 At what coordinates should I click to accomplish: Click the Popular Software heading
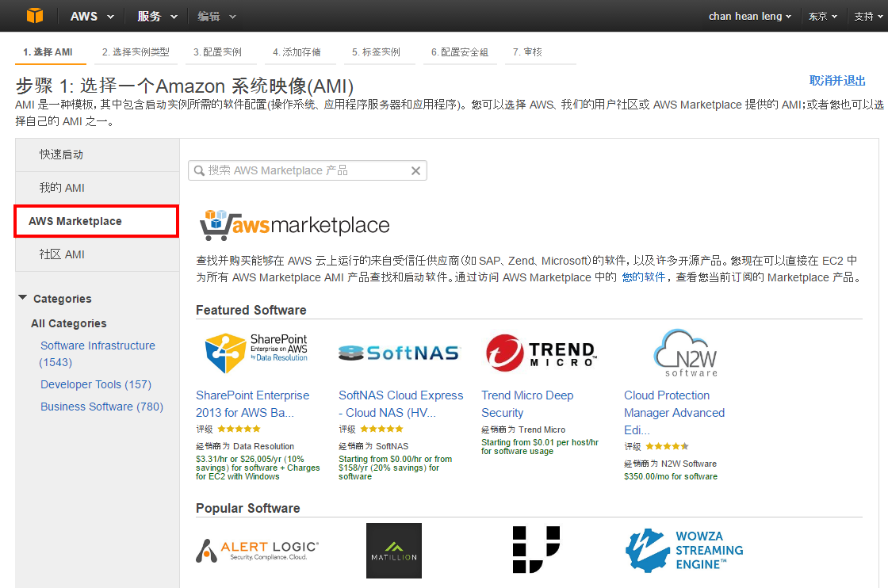point(248,508)
